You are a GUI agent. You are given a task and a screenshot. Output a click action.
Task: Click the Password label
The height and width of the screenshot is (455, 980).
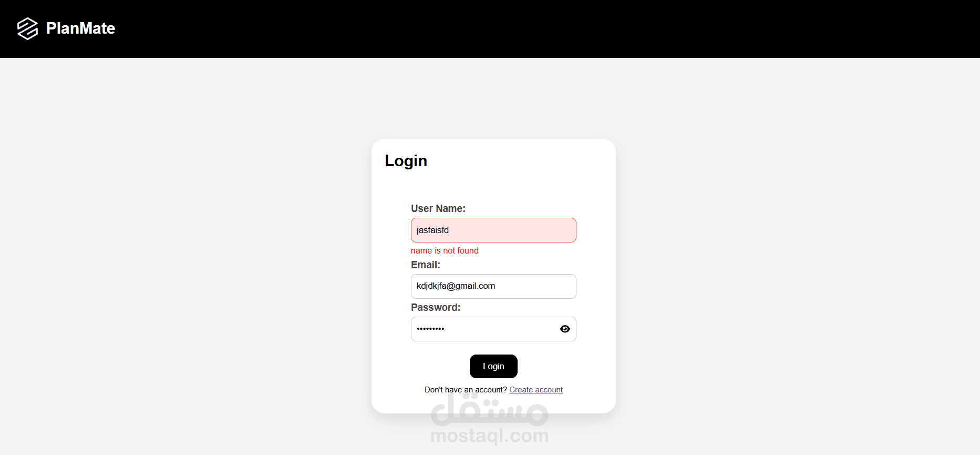(x=436, y=307)
